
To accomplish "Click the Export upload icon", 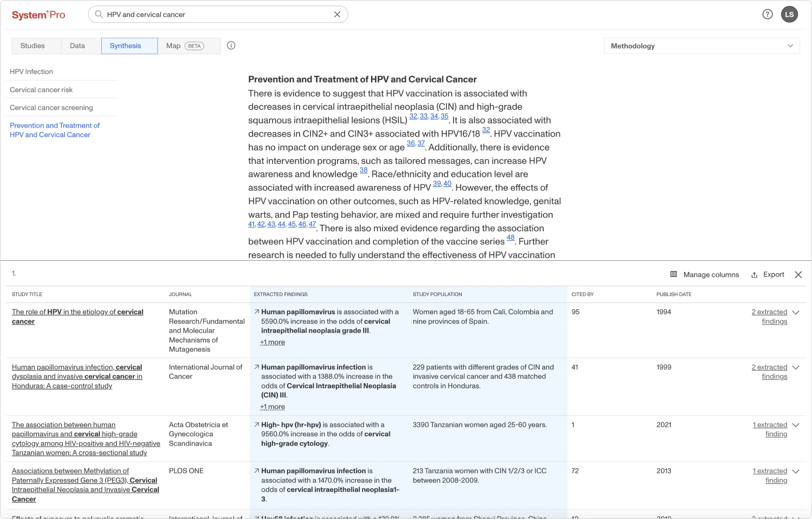I will tap(754, 275).
